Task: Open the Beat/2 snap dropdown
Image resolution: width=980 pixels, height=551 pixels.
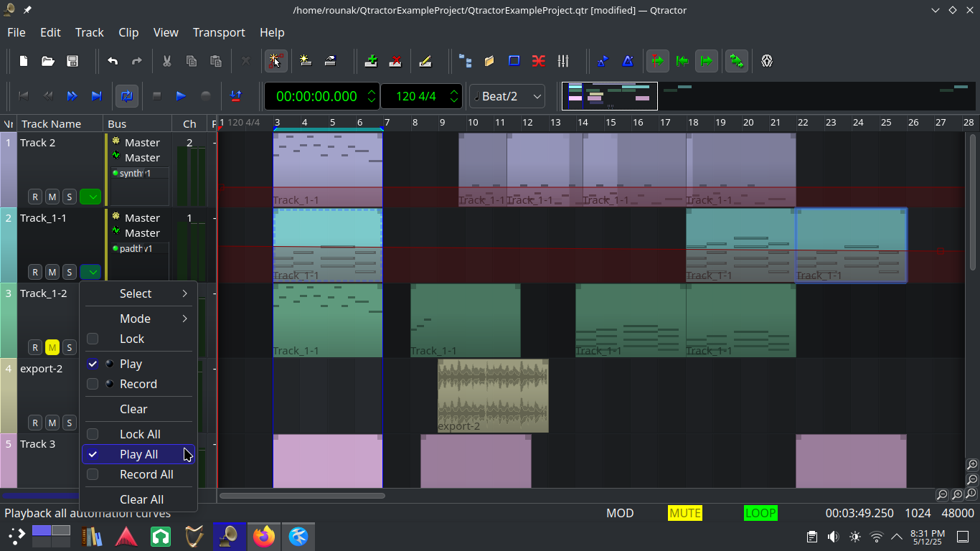Action: point(507,95)
